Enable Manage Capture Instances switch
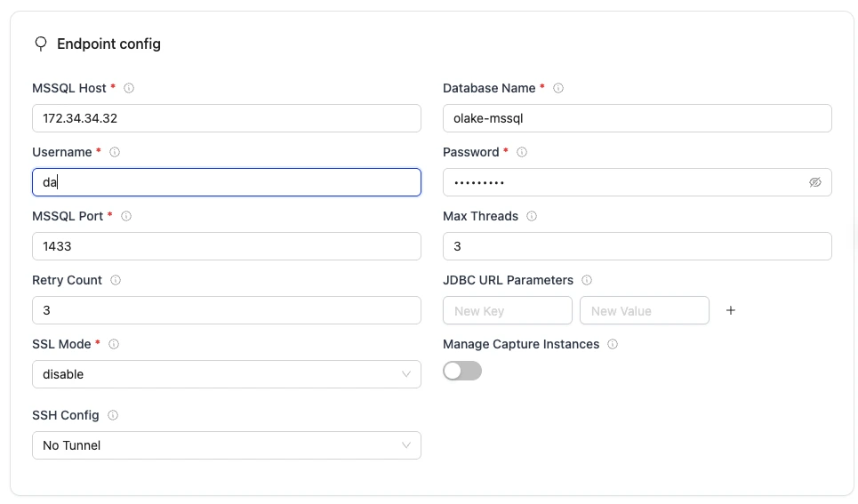The height and width of the screenshot is (504, 858). pyautogui.click(x=462, y=371)
